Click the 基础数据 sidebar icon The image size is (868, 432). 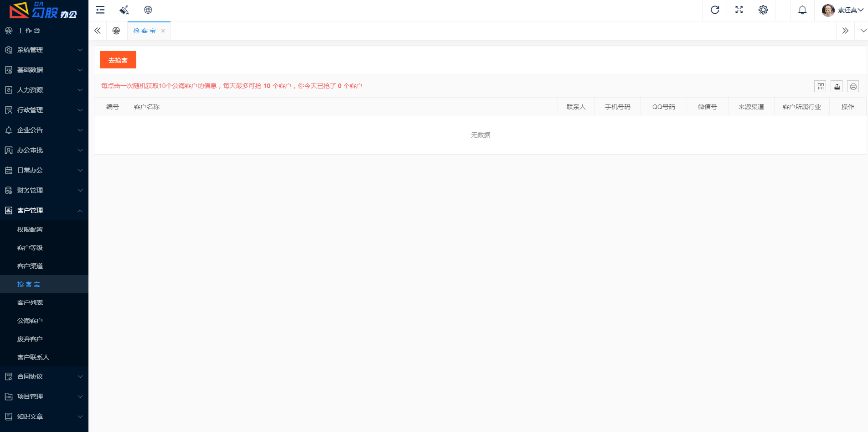click(x=9, y=70)
